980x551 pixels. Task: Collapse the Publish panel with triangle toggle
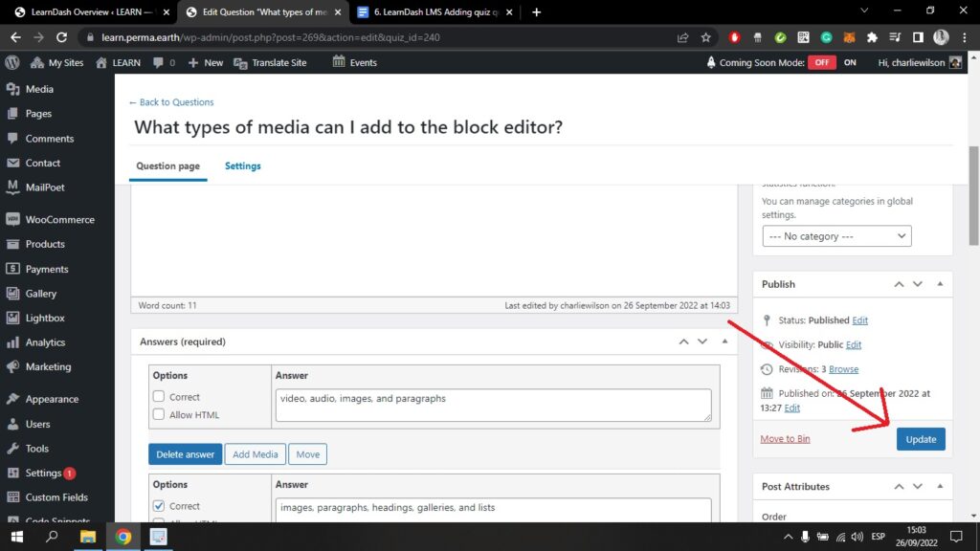tap(939, 284)
